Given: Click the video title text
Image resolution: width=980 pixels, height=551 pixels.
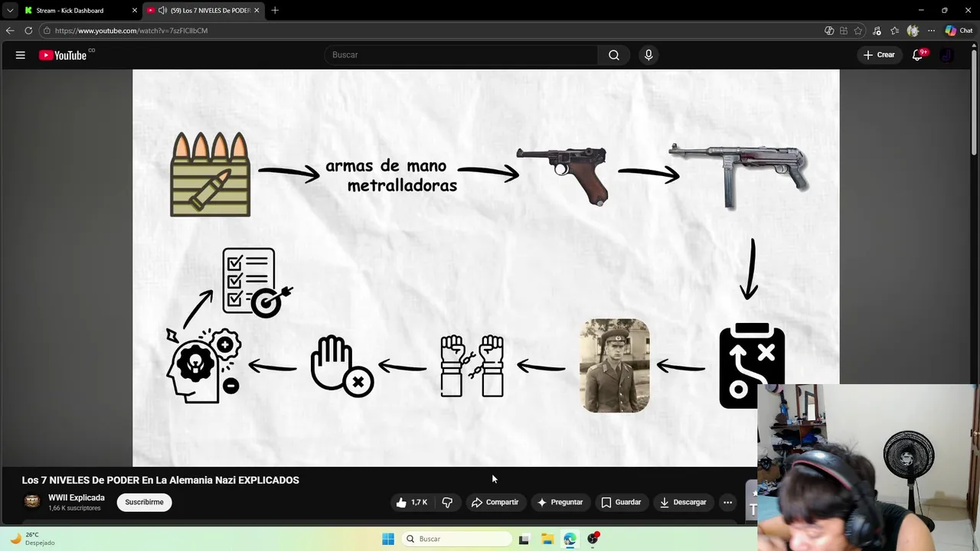Looking at the screenshot, I should coord(160,480).
